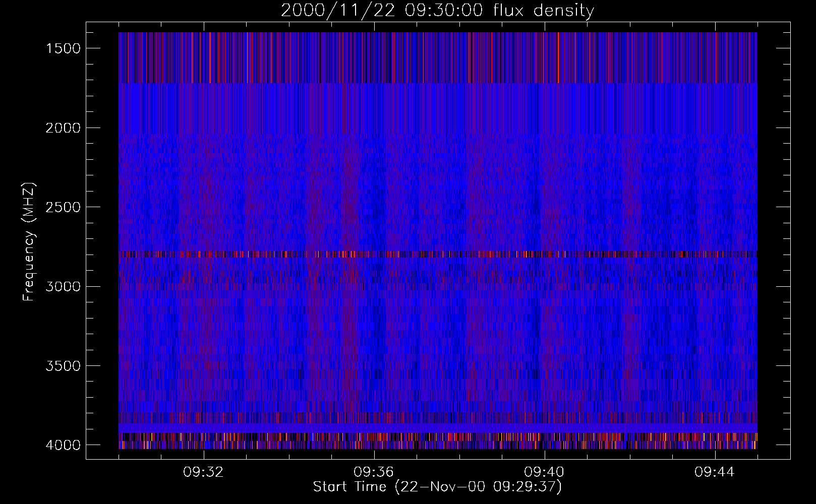This screenshot has height=504, width=816.
Task: Click the 1500 frequency tick label
Action: 63,48
